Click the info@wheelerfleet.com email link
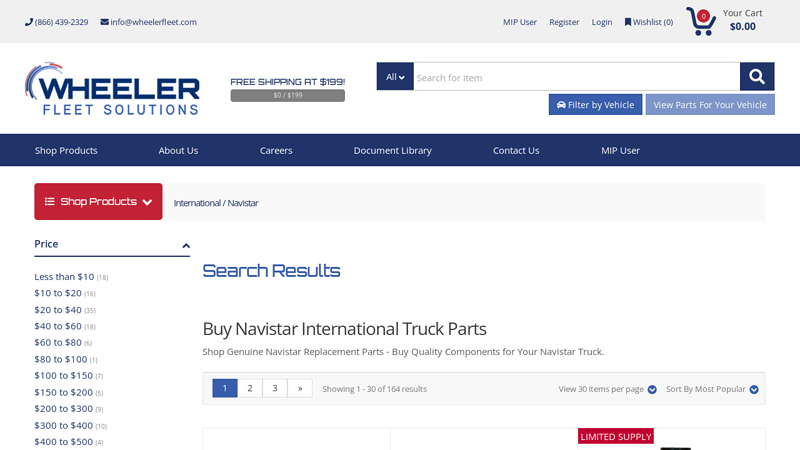The width and height of the screenshot is (800, 450). click(x=148, y=22)
